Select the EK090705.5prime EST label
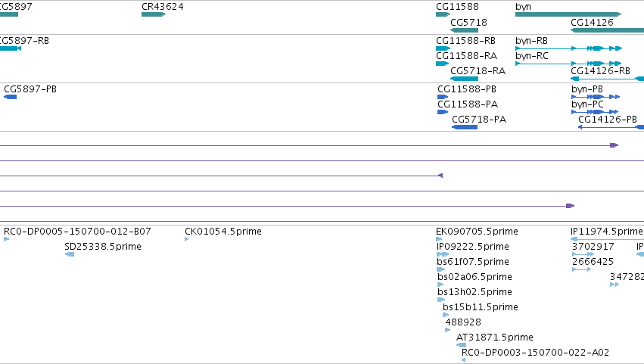Viewport: 644px width, 364px height. click(477, 232)
